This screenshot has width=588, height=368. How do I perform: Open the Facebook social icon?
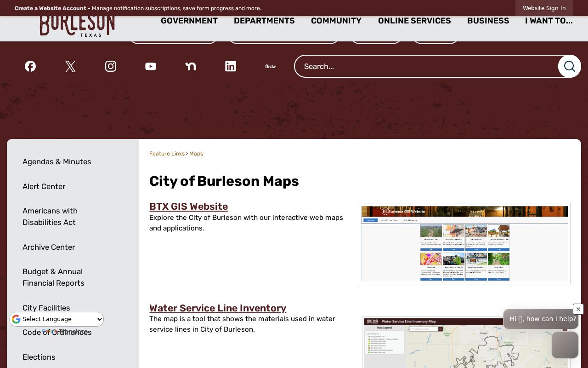click(x=30, y=66)
